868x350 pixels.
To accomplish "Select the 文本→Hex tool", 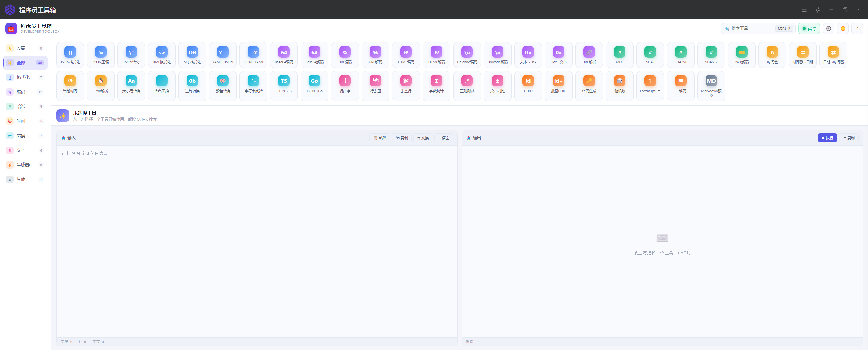I will [x=528, y=55].
